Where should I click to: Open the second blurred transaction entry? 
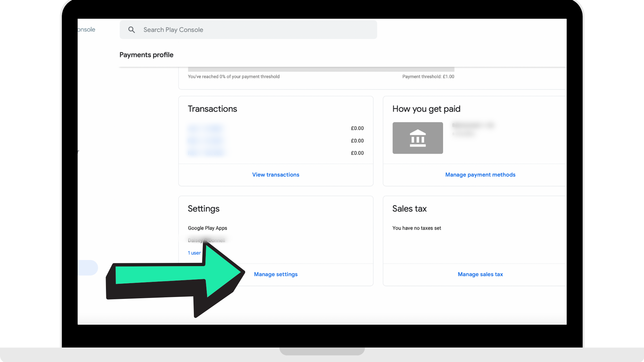point(205,141)
